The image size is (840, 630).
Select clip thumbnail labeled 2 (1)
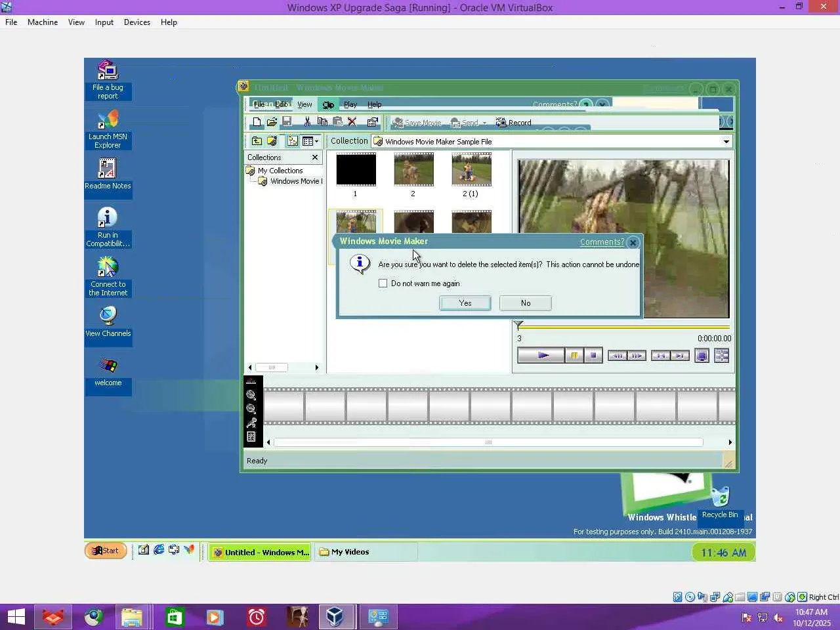tap(471, 169)
